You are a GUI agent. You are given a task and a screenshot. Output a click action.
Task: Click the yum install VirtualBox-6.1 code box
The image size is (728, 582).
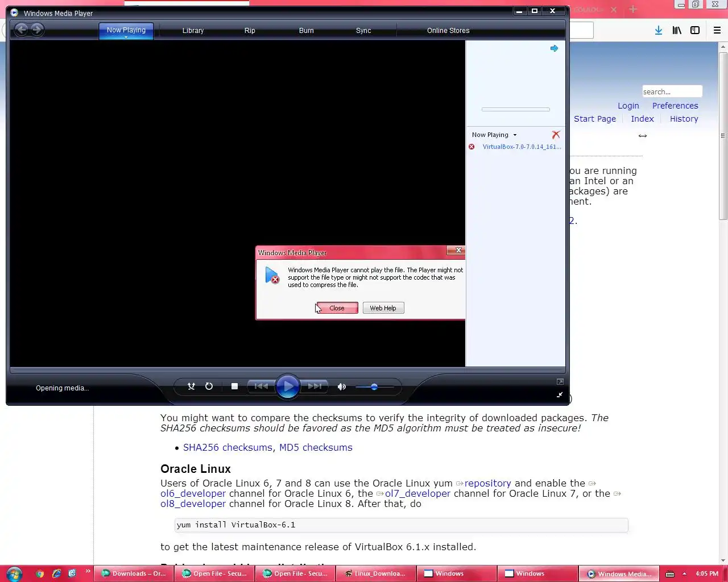401,525
